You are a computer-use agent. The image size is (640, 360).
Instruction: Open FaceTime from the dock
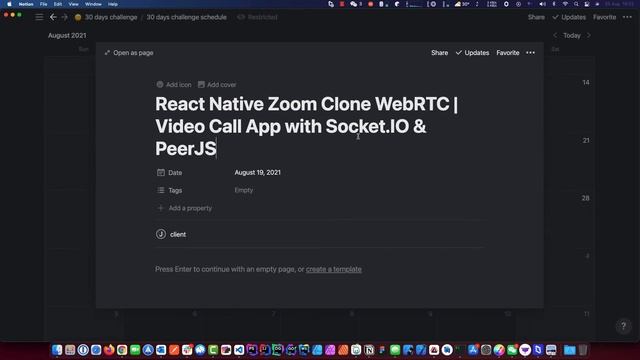(x=135, y=350)
